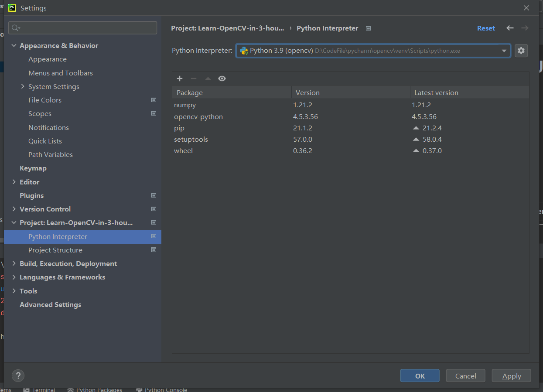Expand Languages & Frameworks section
The image size is (543, 392).
pyautogui.click(x=14, y=277)
